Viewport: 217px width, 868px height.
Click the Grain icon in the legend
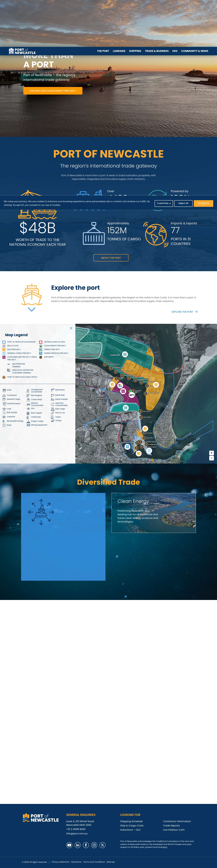(4, 390)
